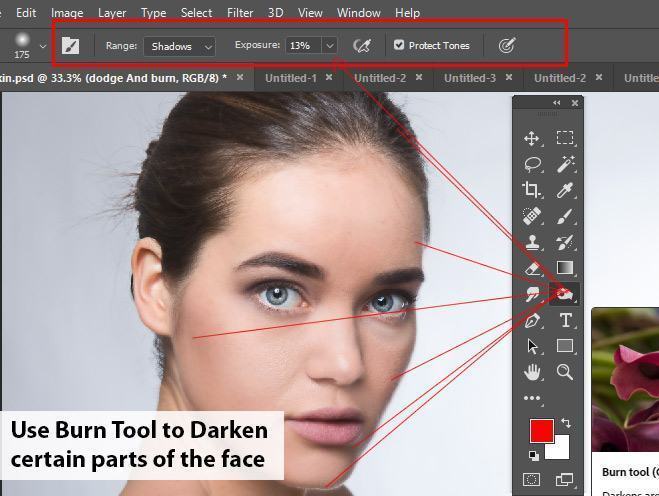Pick the Hand tool
This screenshot has width=659, height=496.
click(532, 372)
